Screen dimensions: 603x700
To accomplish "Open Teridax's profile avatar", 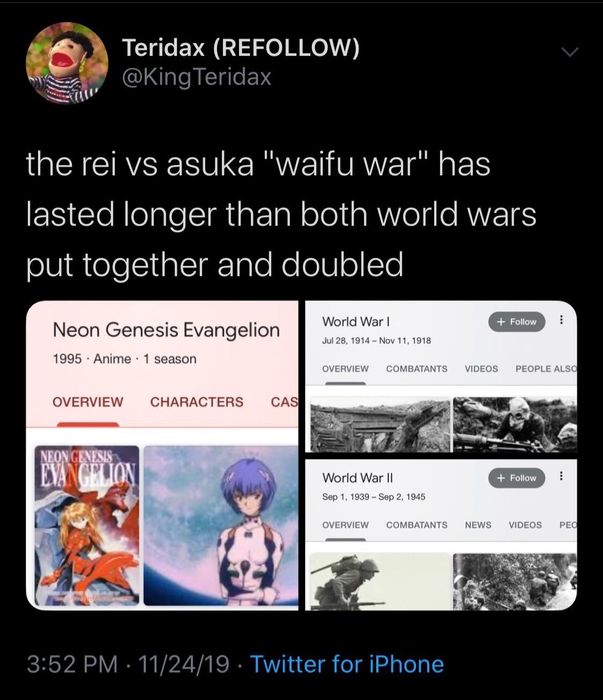I will tap(67, 63).
